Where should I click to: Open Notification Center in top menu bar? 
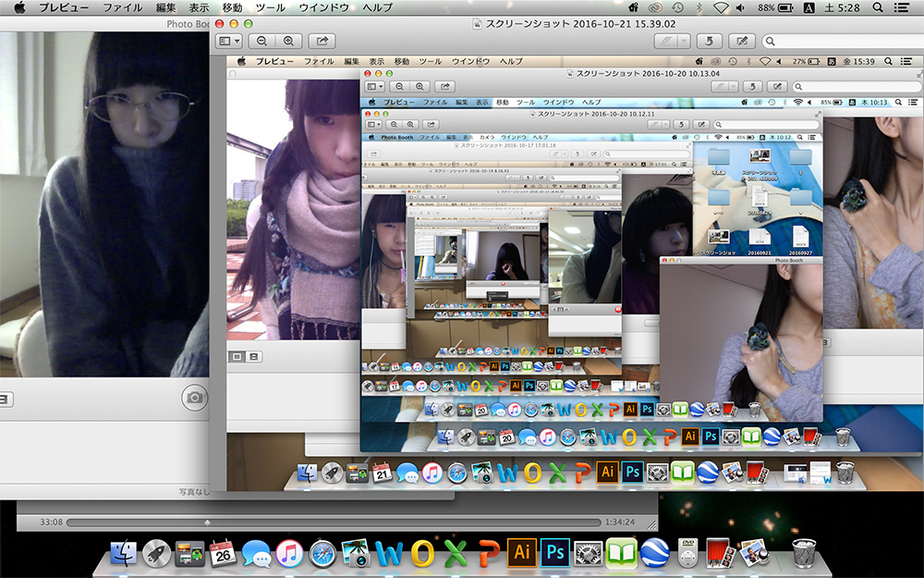[x=902, y=7]
